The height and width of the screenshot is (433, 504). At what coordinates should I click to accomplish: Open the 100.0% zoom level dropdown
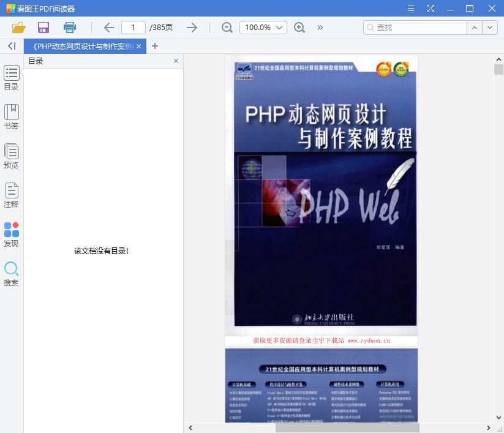click(x=263, y=28)
